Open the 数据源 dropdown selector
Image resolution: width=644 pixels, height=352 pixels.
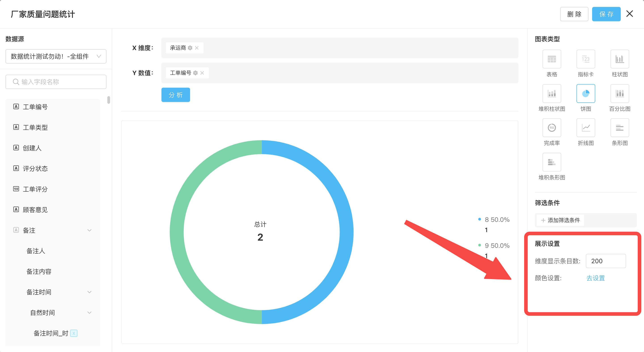(56, 56)
